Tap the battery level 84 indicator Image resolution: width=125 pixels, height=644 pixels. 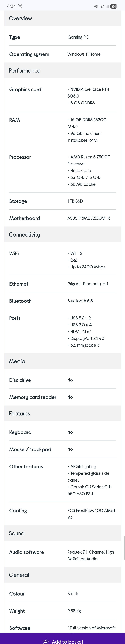pyautogui.click(x=114, y=6)
